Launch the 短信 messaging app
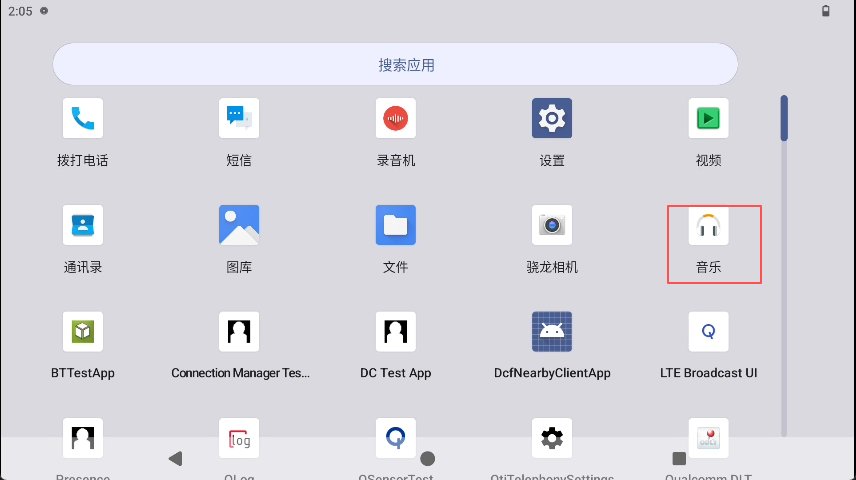 tap(239, 119)
